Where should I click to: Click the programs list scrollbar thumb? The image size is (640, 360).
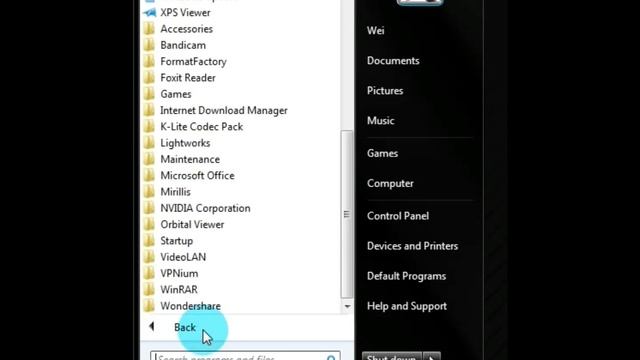[347, 214]
